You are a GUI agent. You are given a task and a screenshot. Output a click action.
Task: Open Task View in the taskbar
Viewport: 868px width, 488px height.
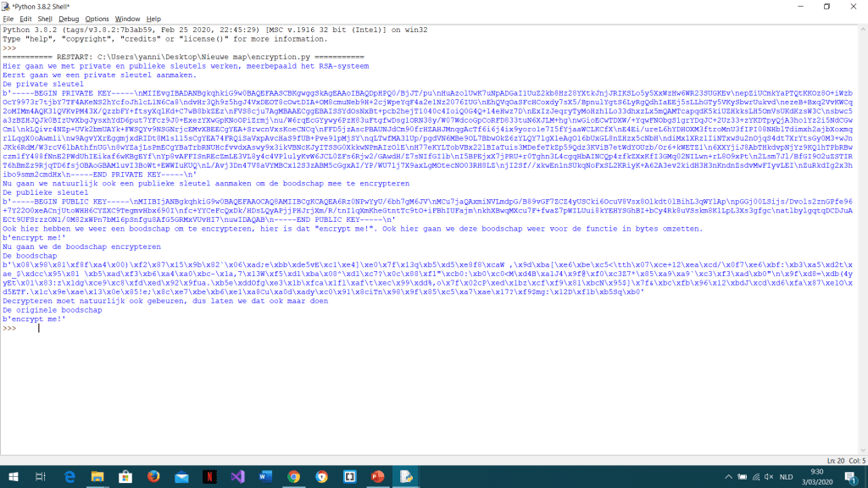40,475
